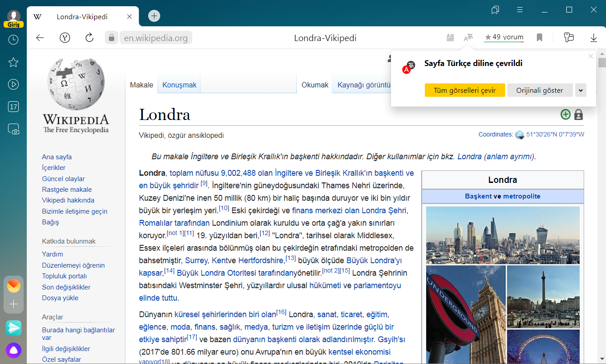Screen dimensions: 606x364
Task: Open the tab groups icon in title bar
Action: (x=495, y=10)
